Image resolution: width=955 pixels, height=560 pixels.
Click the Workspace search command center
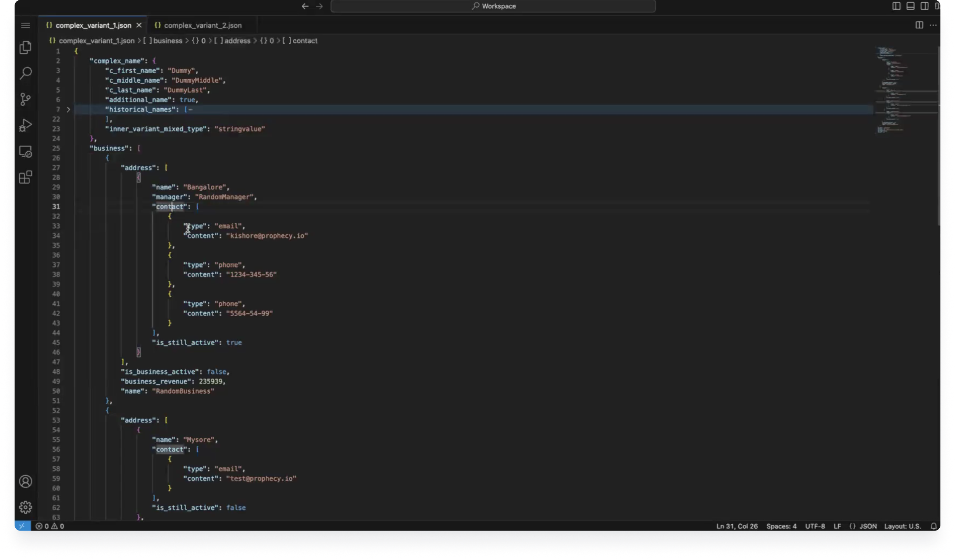[493, 6]
